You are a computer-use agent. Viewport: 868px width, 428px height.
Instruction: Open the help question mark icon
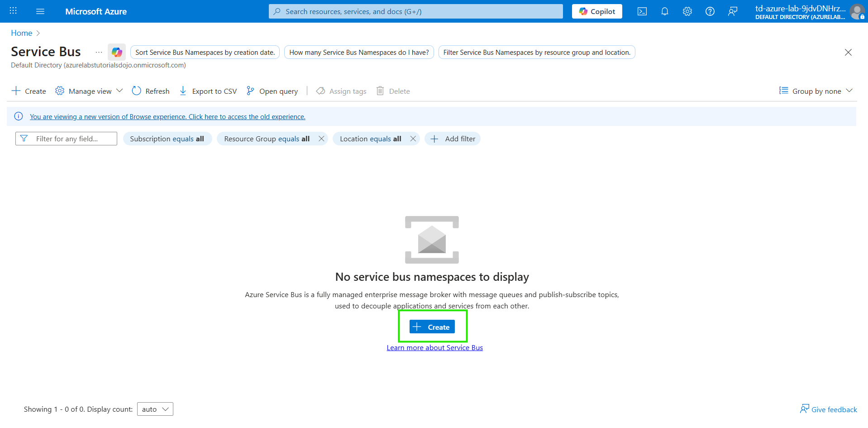click(x=710, y=11)
